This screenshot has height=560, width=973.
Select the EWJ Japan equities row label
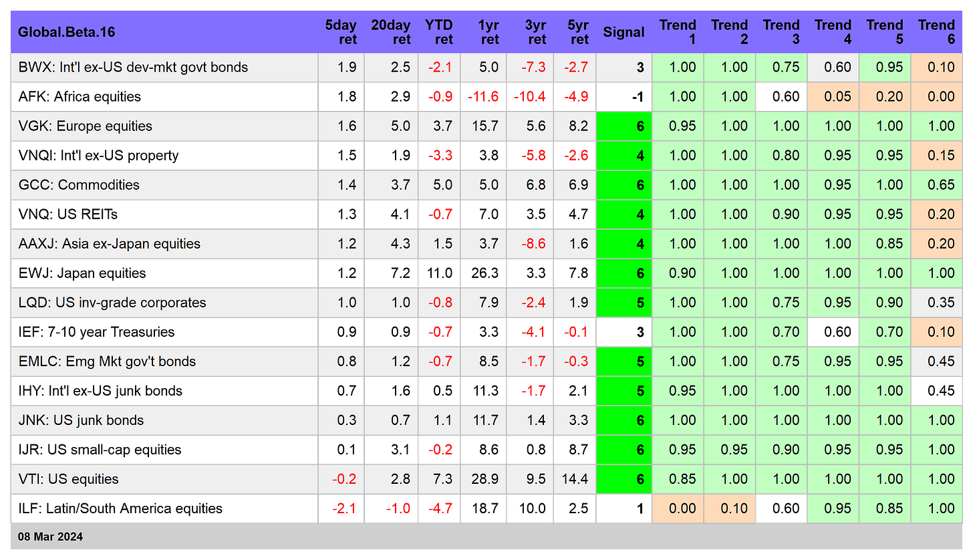coord(82,273)
